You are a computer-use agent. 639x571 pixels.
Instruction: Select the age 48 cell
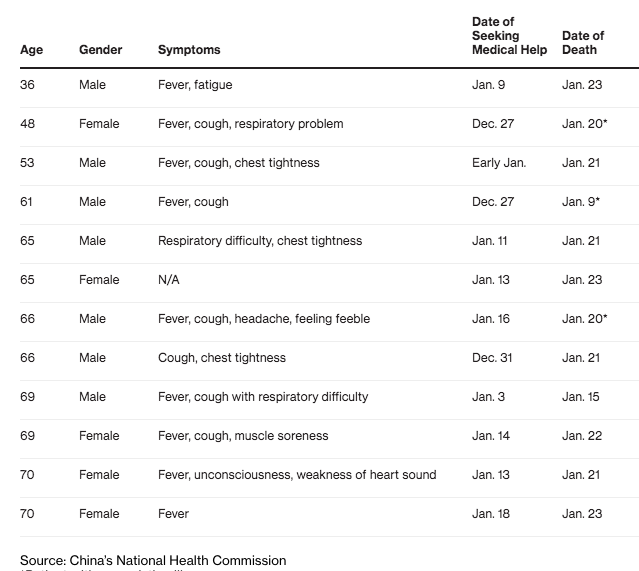27,124
